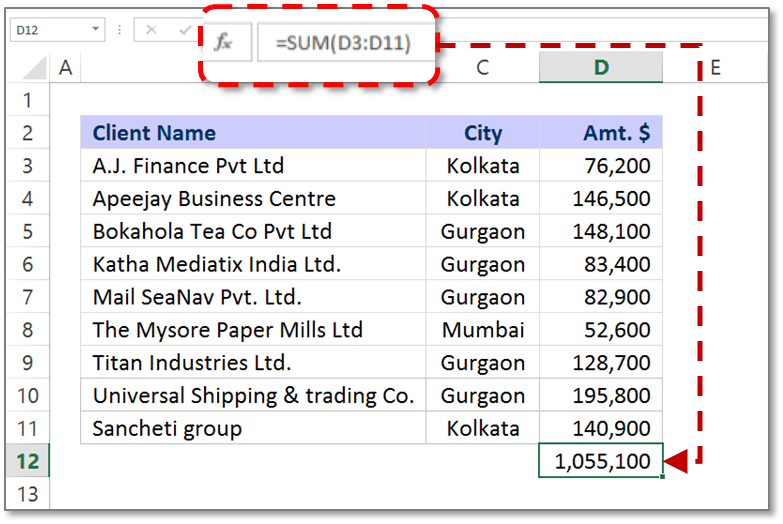Image resolution: width=783 pixels, height=524 pixels.
Task: Click the Amt. $ header cell
Action: click(601, 133)
